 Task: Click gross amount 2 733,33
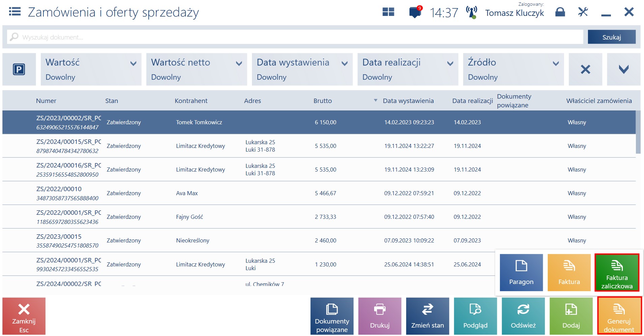click(x=326, y=217)
